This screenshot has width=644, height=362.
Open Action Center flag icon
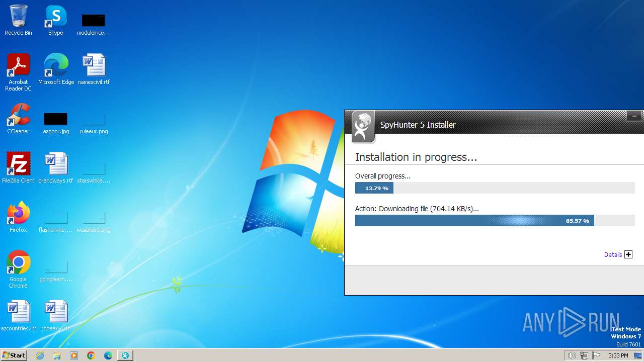(597, 355)
